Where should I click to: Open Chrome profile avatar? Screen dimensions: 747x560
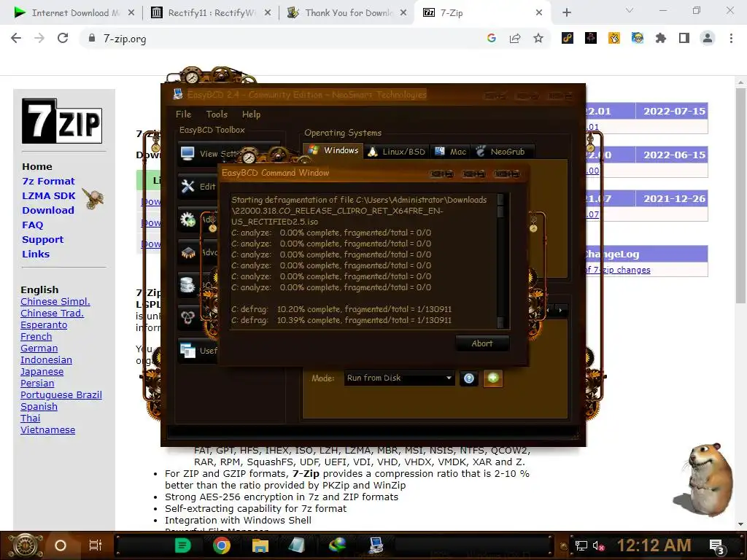click(708, 38)
